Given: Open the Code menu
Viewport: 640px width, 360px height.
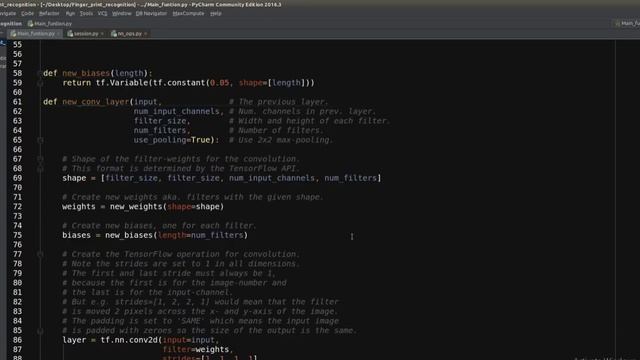Looking at the screenshot, I should coord(27,13).
